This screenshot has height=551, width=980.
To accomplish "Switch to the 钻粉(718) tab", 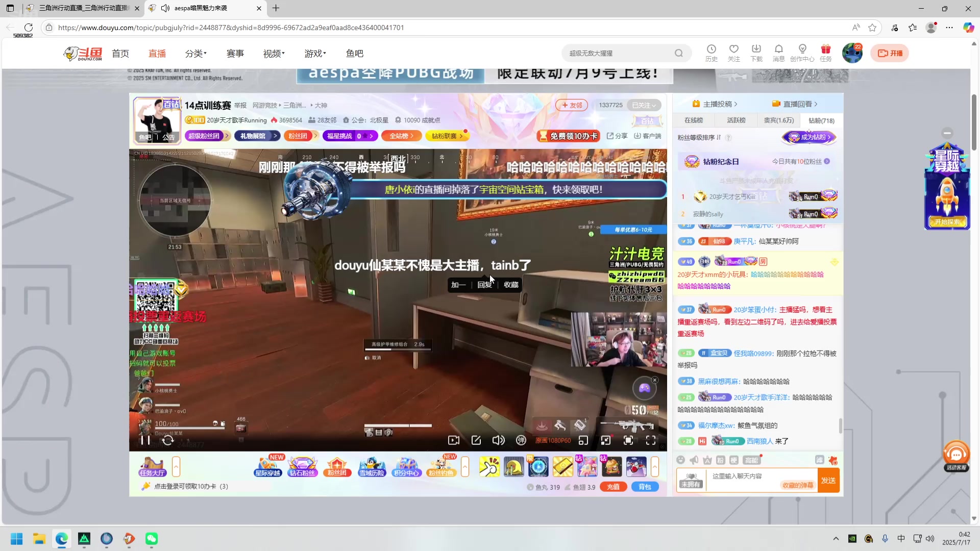I will click(x=821, y=120).
